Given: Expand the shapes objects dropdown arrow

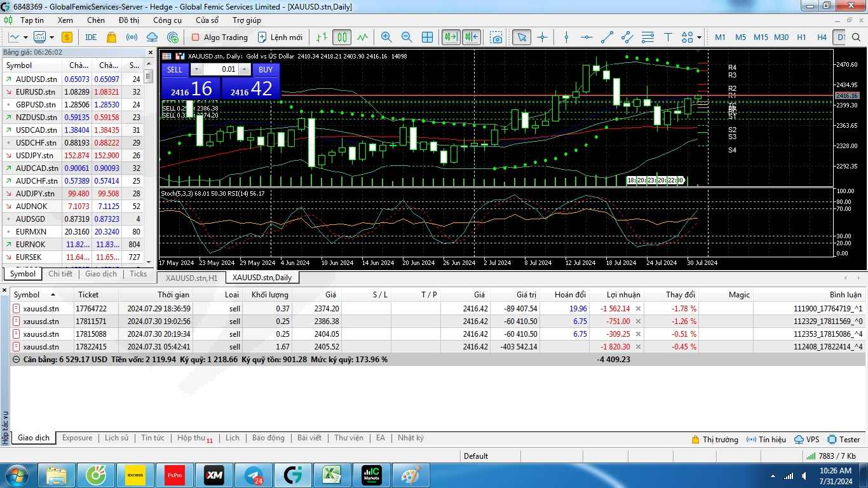Looking at the screenshot, I should tap(699, 37).
